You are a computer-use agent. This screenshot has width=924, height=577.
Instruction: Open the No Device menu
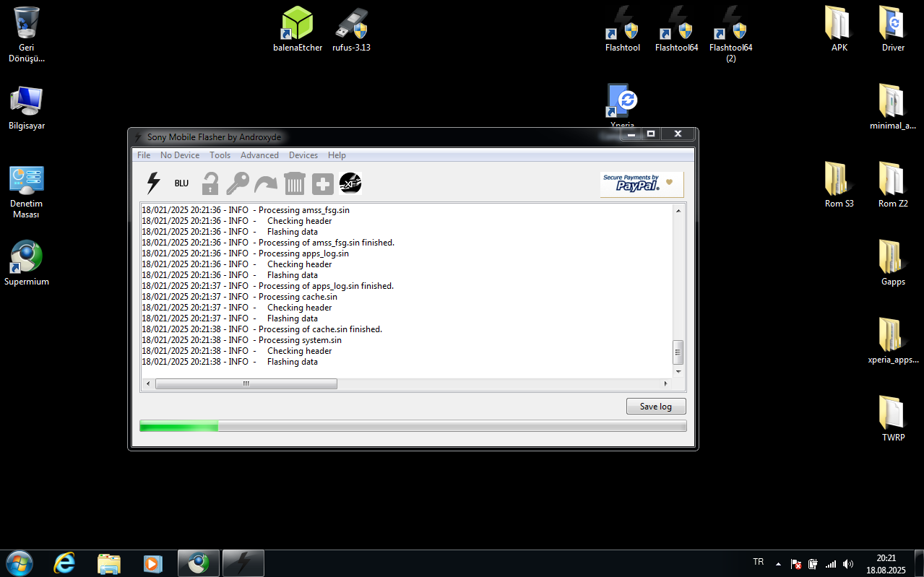[x=180, y=155]
